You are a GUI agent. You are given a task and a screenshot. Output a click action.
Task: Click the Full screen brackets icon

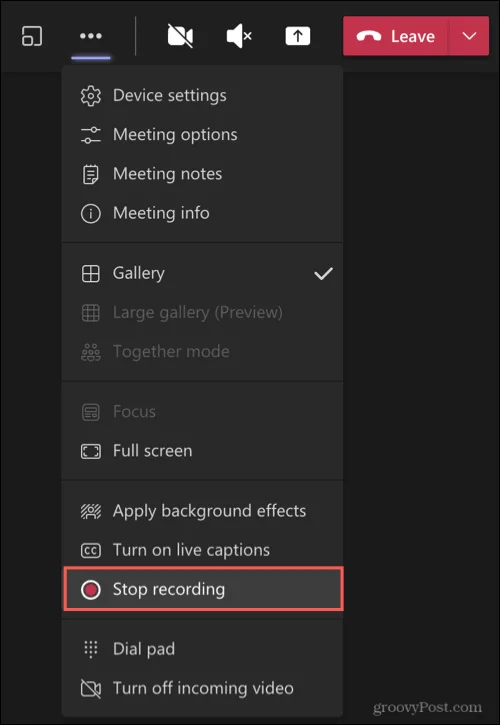[x=90, y=451]
